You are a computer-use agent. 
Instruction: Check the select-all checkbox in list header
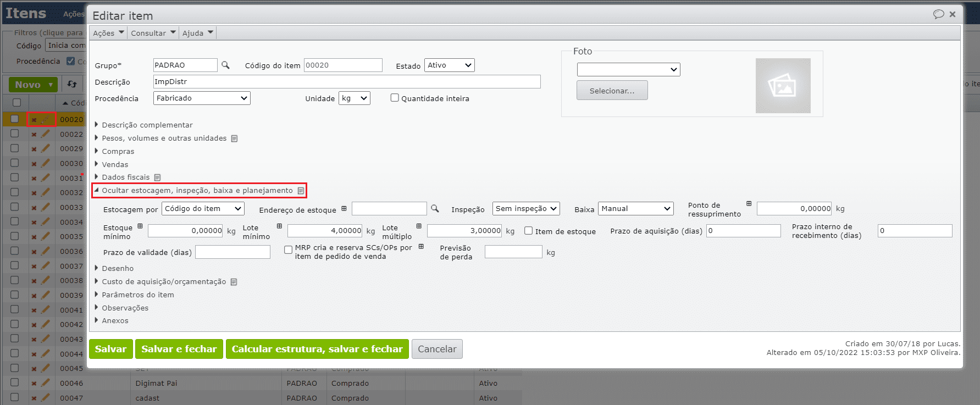pos(16,102)
